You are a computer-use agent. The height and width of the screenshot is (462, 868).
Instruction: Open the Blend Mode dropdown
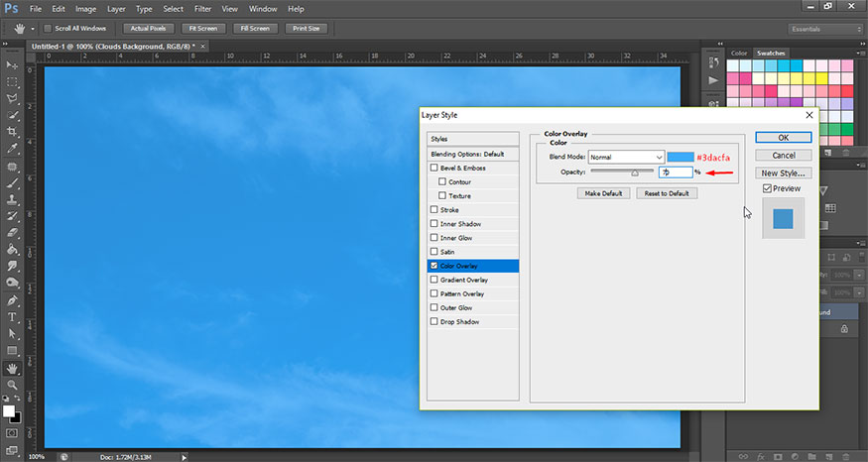[626, 157]
